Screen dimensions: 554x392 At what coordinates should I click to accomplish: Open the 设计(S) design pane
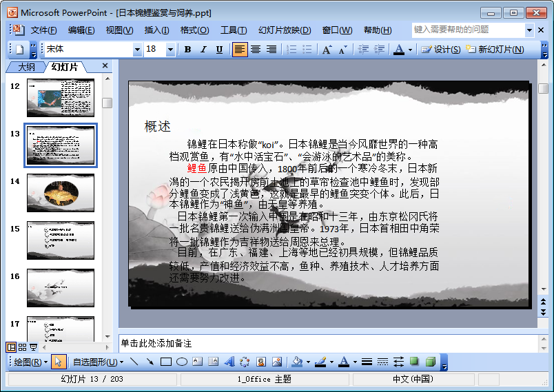point(441,50)
